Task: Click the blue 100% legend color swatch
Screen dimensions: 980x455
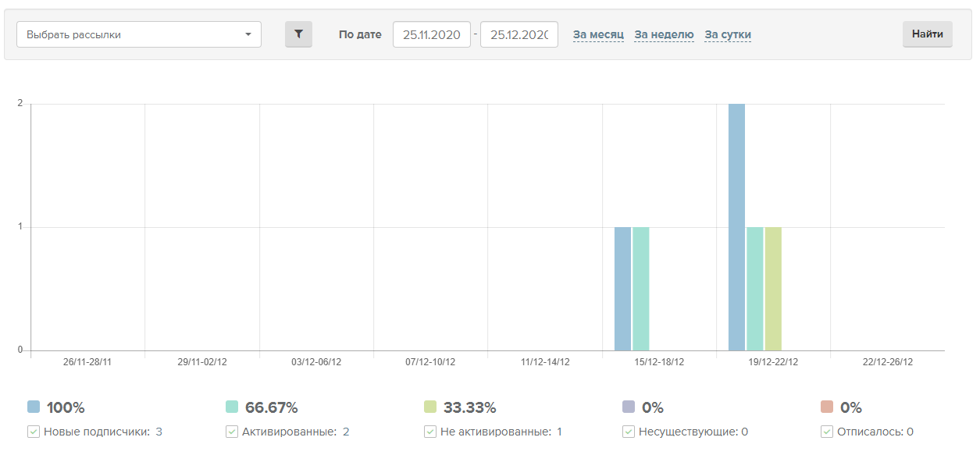Action: 34,407
